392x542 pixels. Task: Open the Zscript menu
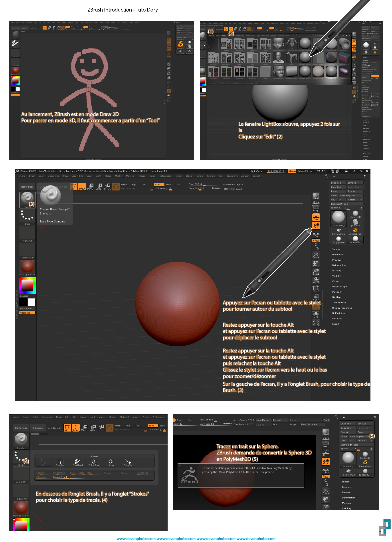[256, 176]
